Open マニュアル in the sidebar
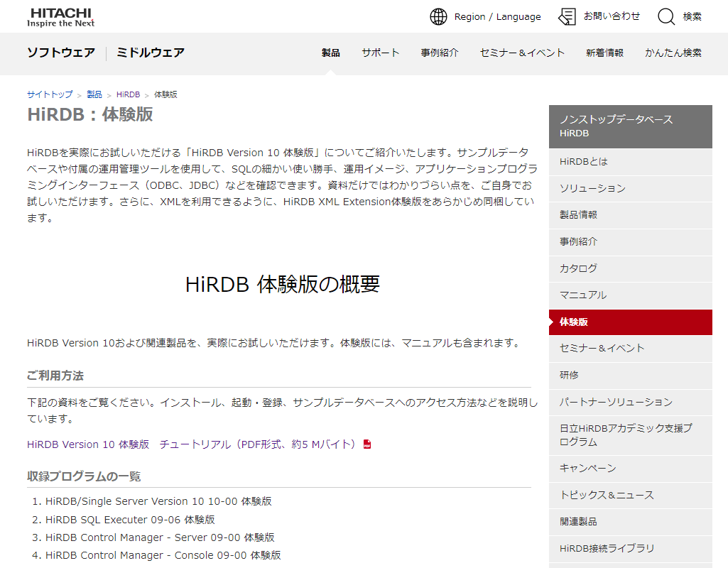The width and height of the screenshot is (728, 568). pos(631,295)
